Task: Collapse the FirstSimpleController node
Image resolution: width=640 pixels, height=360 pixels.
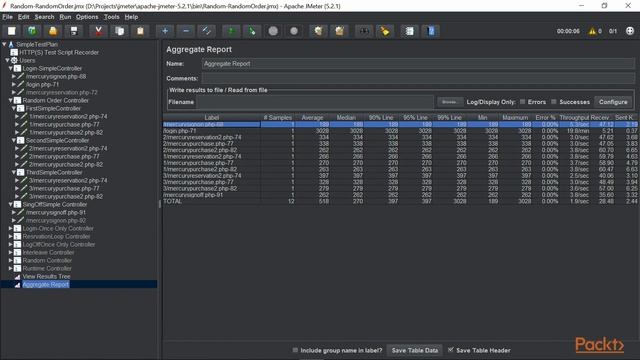Action: [x=14, y=108]
